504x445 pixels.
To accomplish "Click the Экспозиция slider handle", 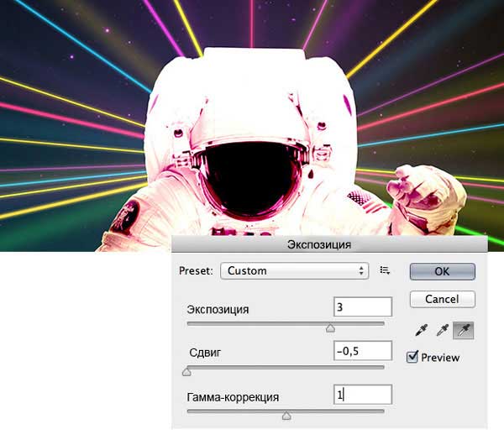I will (330, 328).
